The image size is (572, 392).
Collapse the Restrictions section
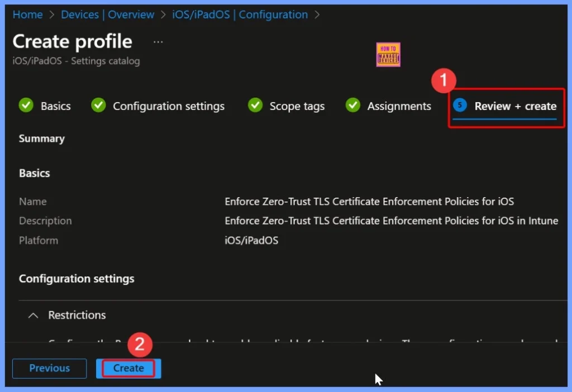32,315
